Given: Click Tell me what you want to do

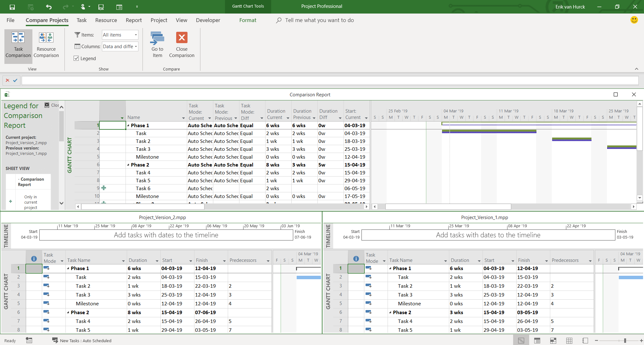Looking at the screenshot, I should (319, 20).
